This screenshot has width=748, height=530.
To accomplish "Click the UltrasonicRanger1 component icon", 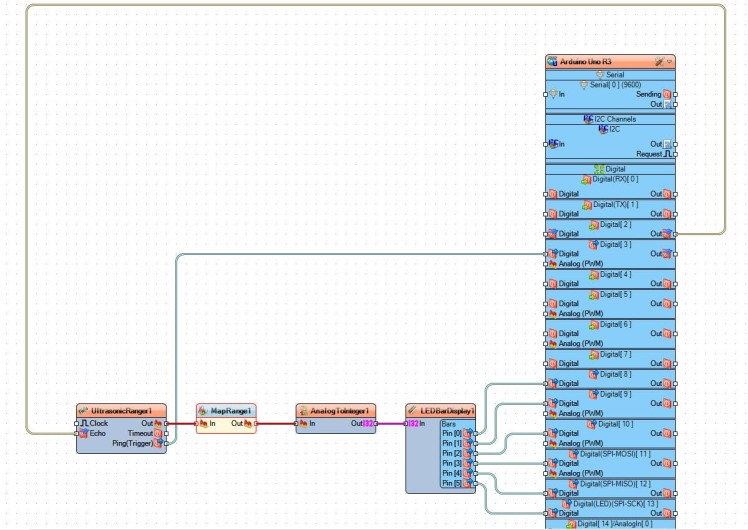I will coord(84,411).
